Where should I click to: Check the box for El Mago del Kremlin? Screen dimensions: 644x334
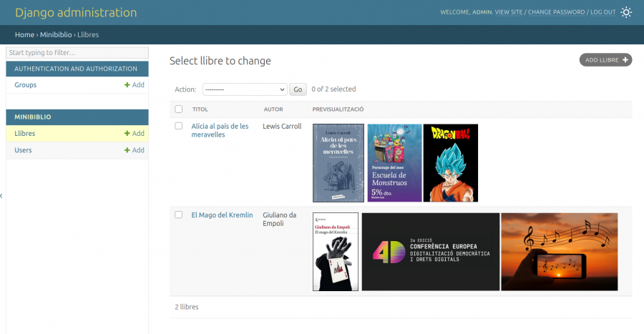click(x=178, y=215)
